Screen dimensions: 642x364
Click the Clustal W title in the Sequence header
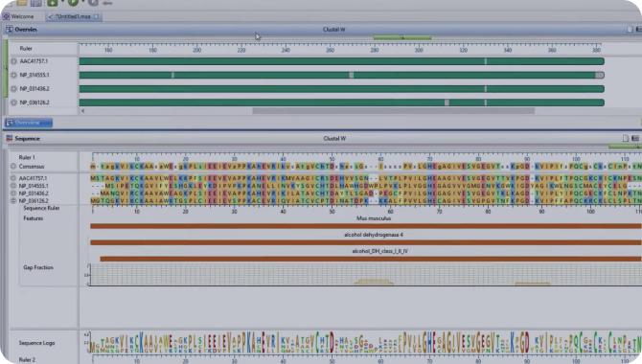pos(334,138)
